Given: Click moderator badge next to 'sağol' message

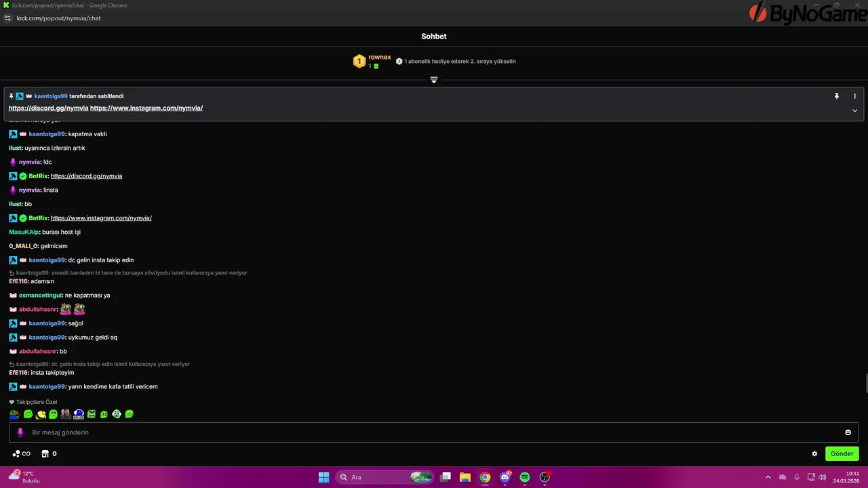Looking at the screenshot, I should [13, 323].
